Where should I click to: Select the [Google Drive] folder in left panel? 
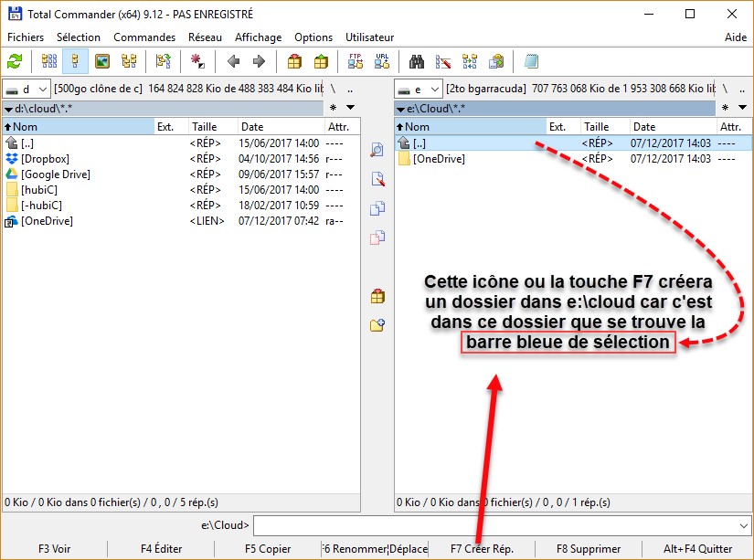(x=55, y=174)
